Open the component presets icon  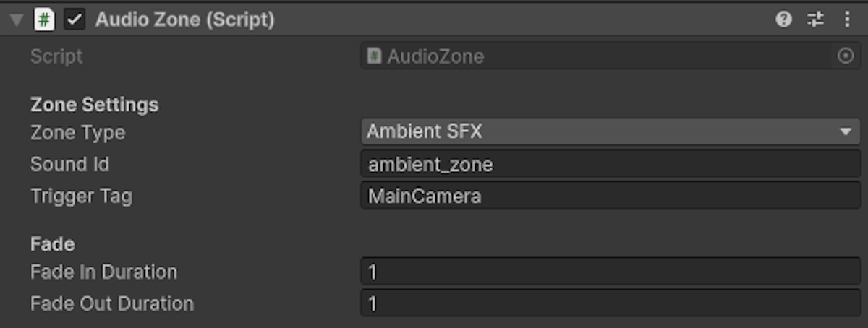pyautogui.click(x=815, y=20)
